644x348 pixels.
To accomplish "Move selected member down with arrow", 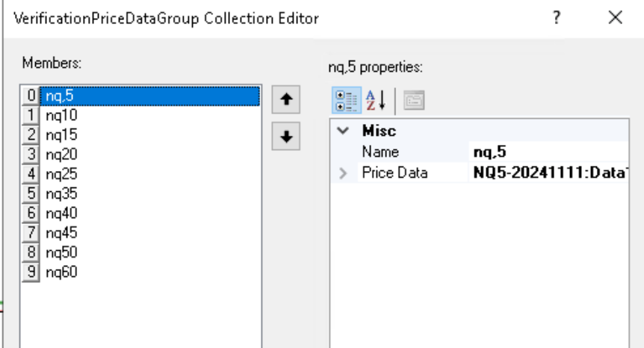I will (286, 137).
